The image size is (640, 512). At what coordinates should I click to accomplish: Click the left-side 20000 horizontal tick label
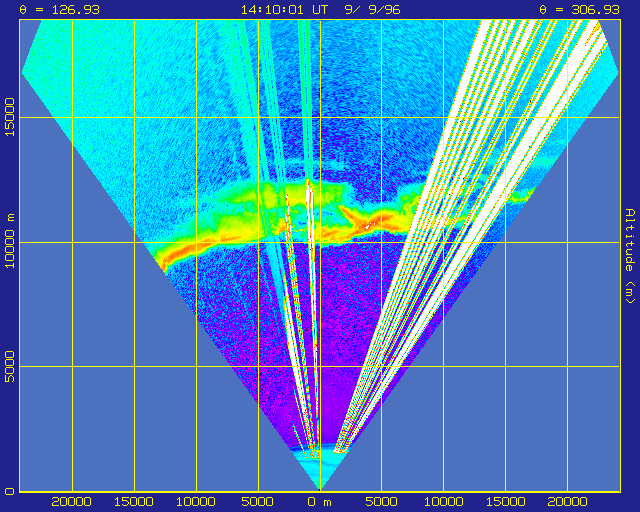pos(71,502)
